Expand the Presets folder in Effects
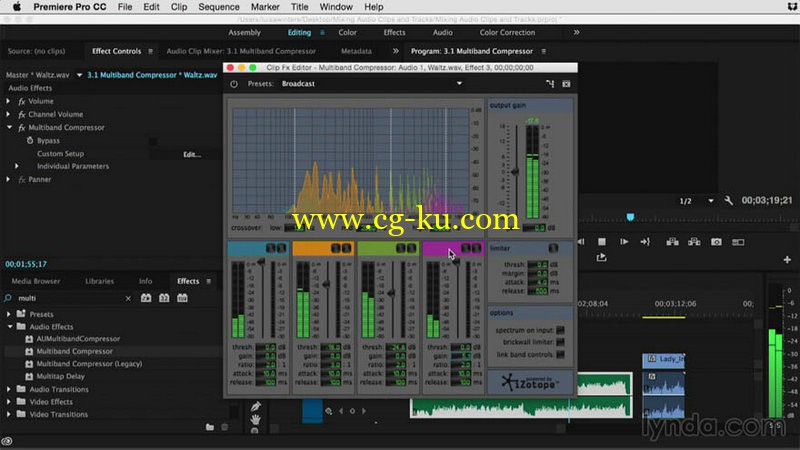Image resolution: width=800 pixels, height=450 pixels. [8, 314]
